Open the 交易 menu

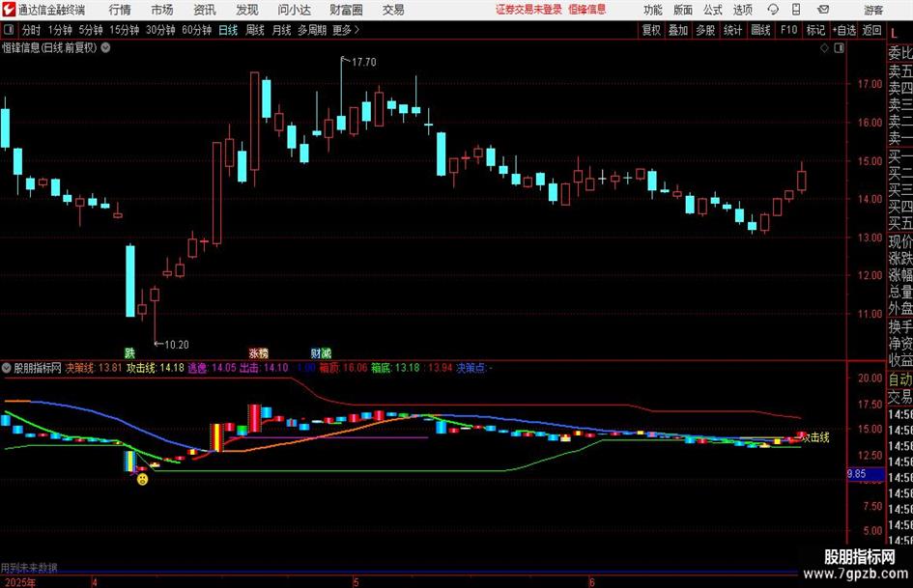393,10
